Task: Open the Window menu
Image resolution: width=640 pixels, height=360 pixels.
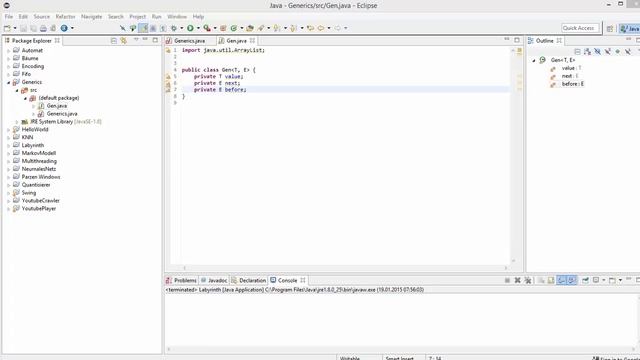Action: pos(177,17)
